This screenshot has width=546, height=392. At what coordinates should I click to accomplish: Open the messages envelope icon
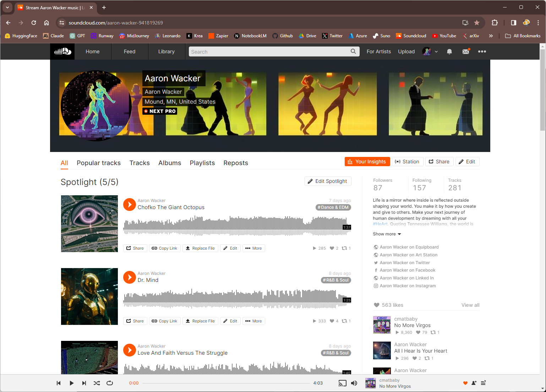(466, 51)
